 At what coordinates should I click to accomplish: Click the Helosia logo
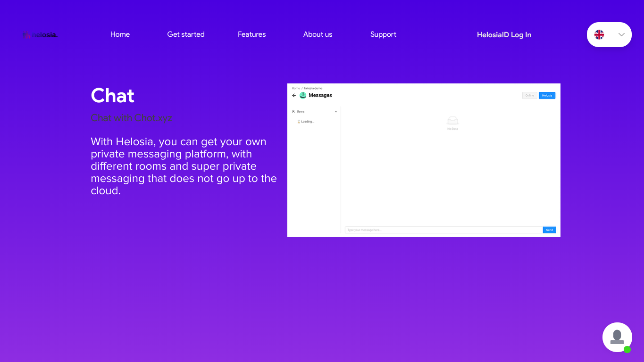(40, 34)
